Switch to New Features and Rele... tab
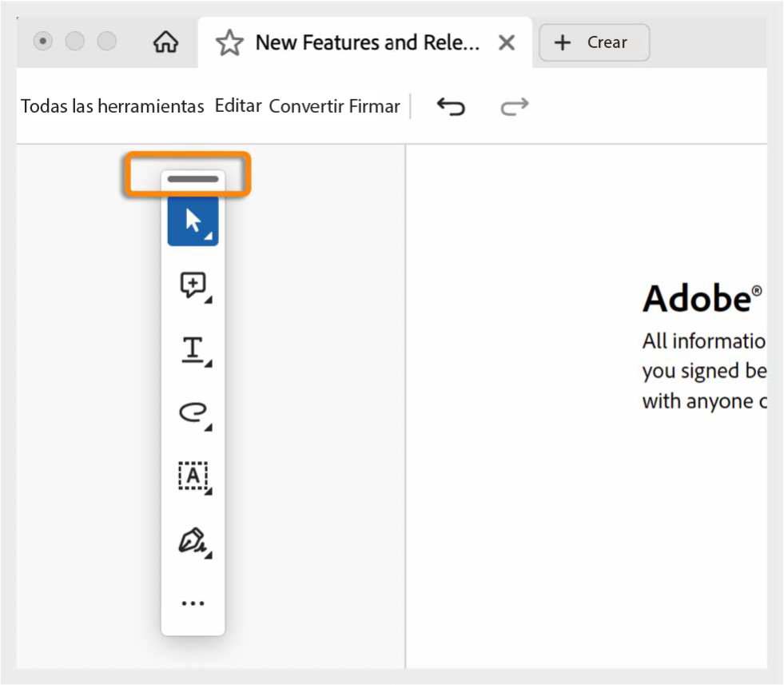The height and width of the screenshot is (685, 784). point(368,43)
